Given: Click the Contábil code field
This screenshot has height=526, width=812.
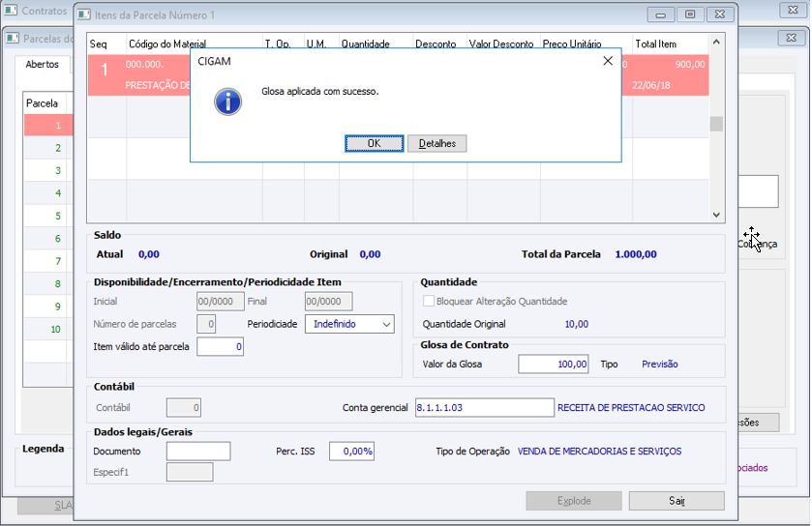Looking at the screenshot, I should click(183, 408).
